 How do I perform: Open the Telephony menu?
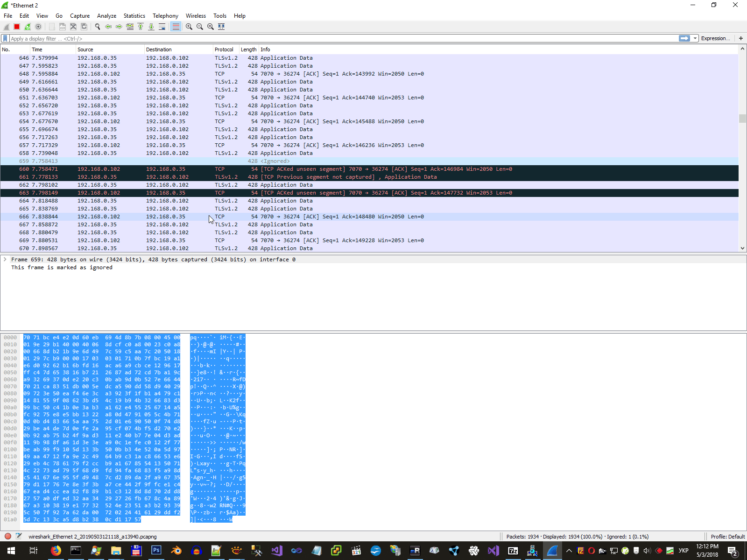(x=166, y=16)
